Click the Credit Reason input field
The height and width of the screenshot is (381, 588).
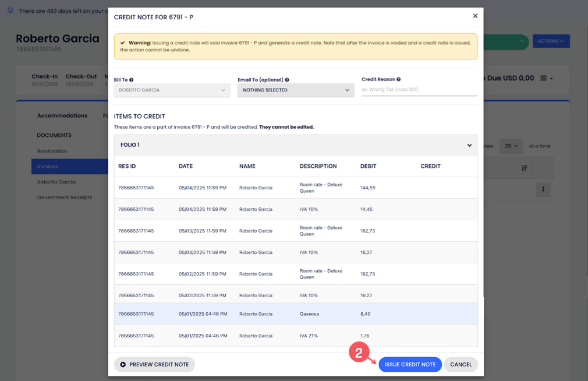click(x=419, y=90)
